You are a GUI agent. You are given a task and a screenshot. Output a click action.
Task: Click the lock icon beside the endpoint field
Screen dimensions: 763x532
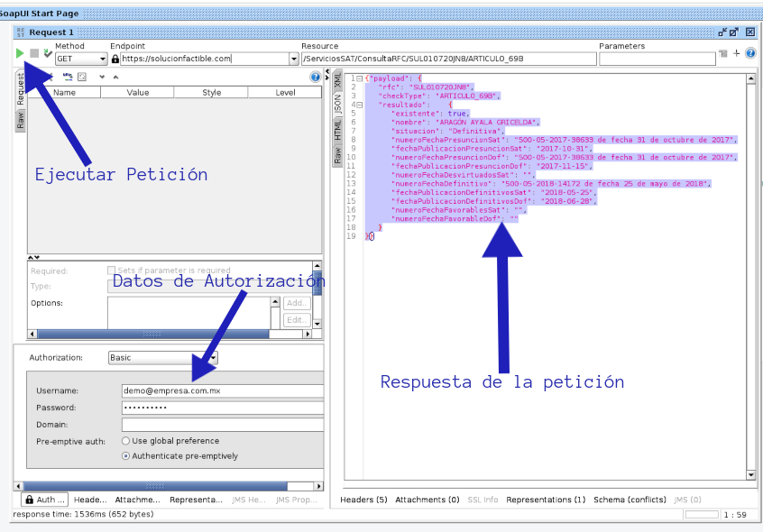click(x=115, y=57)
